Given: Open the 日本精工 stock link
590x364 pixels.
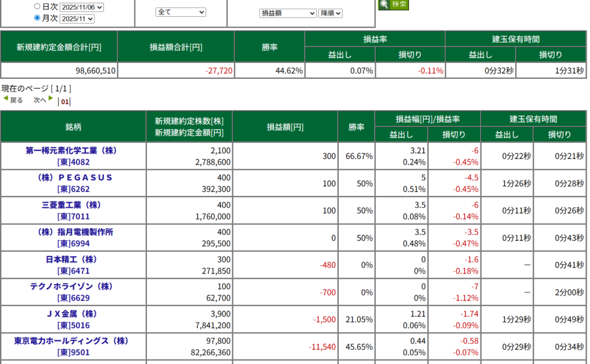Looking at the screenshot, I should [73, 259].
